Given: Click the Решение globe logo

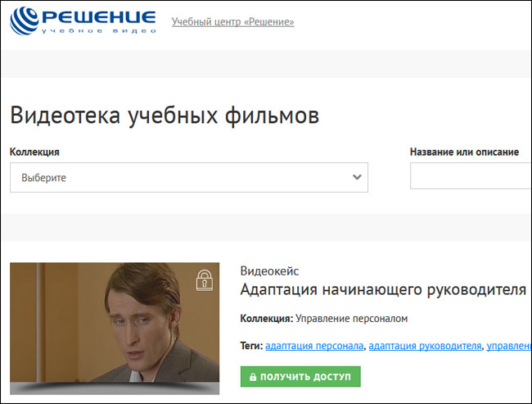Looking at the screenshot, I should tap(24, 21).
